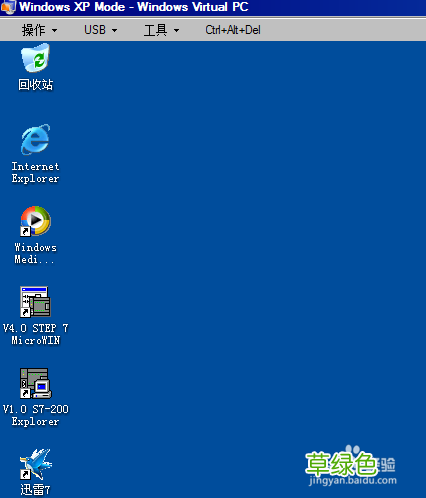Screen dimensions: 426x498
Task: Click the dropdown arrow beside USB
Action: point(114,31)
